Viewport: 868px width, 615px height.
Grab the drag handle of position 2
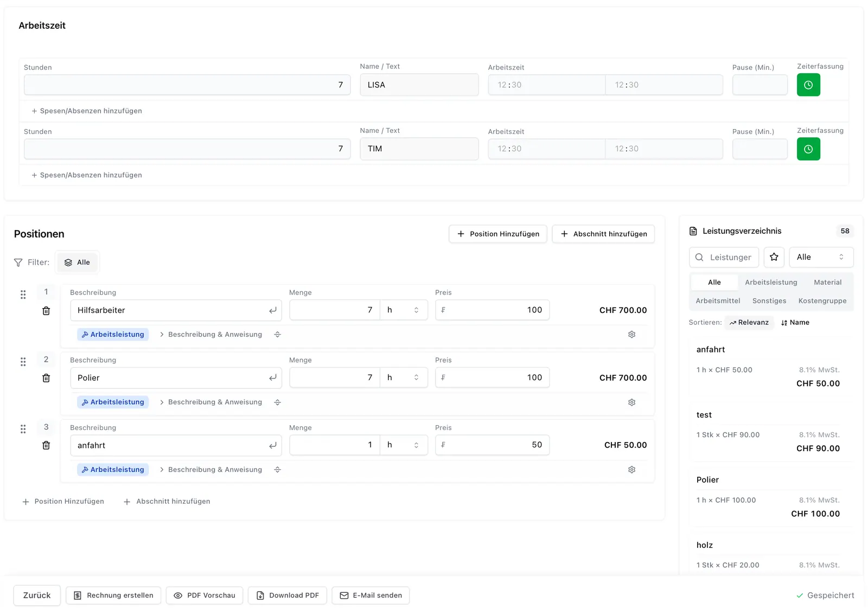23,362
